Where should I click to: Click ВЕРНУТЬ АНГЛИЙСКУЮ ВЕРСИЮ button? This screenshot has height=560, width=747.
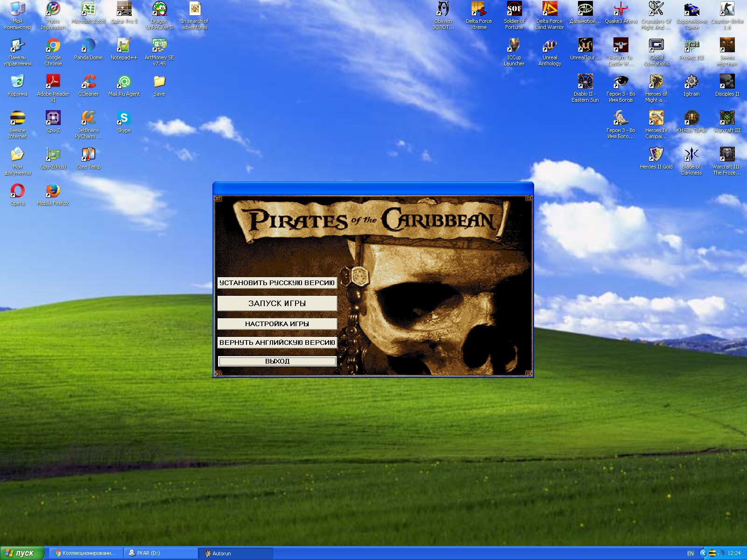point(277,343)
